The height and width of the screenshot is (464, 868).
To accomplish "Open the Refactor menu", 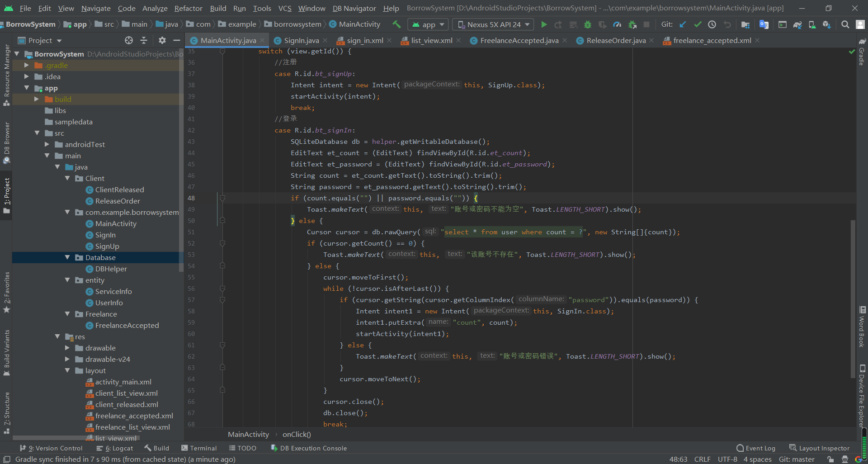I will [188, 8].
